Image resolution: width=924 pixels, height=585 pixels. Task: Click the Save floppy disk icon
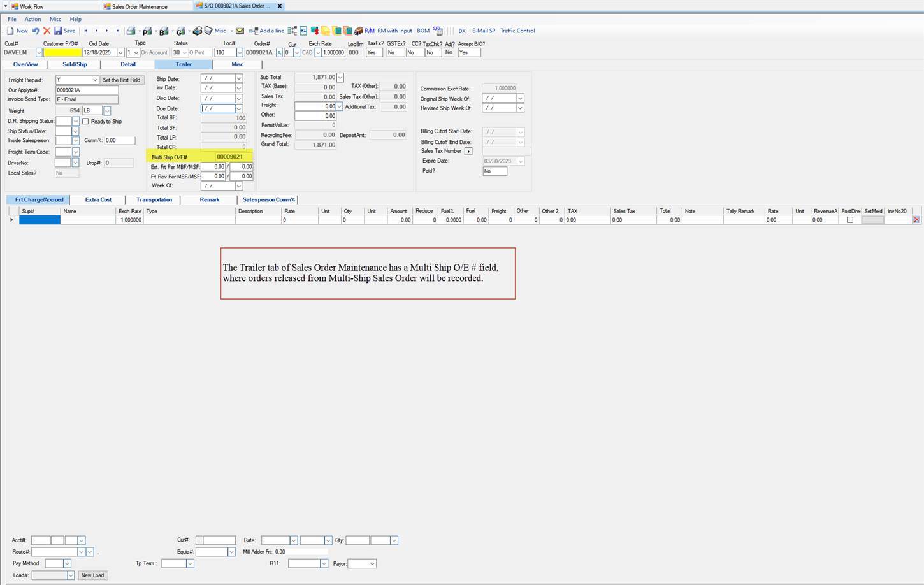(x=58, y=31)
